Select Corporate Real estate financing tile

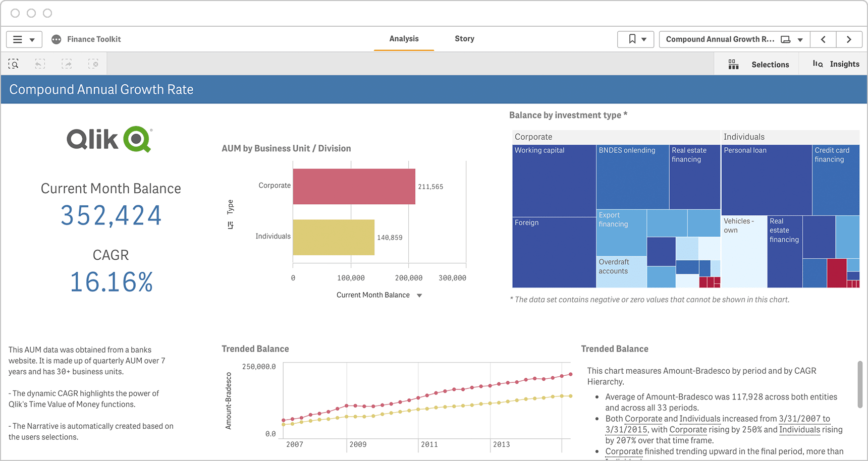(695, 177)
